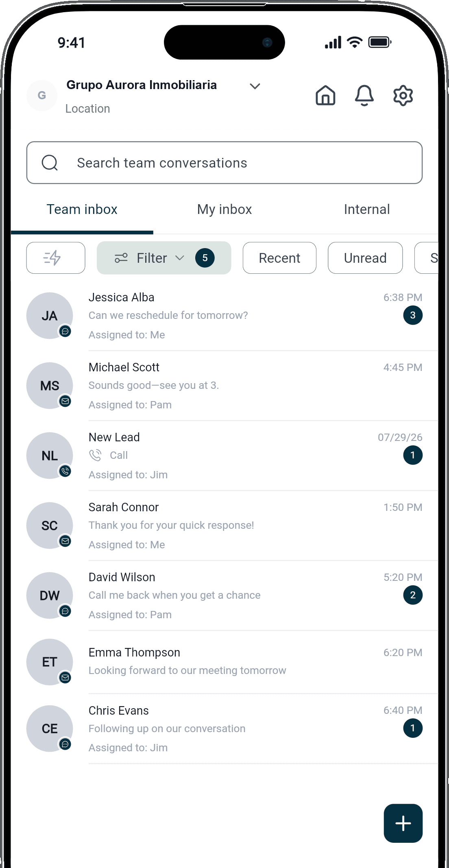Viewport: 449px width, 868px height.
Task: Open settings gear icon
Action: pyautogui.click(x=403, y=96)
